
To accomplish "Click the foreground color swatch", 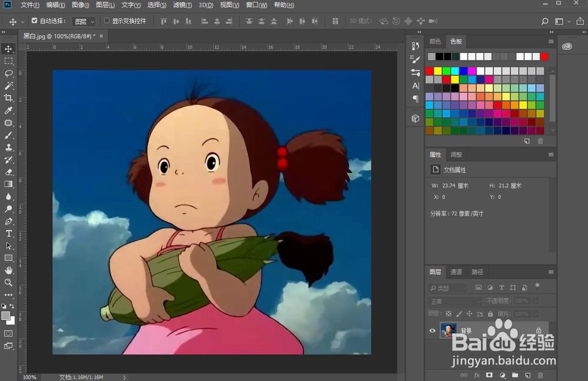I will (x=5, y=316).
